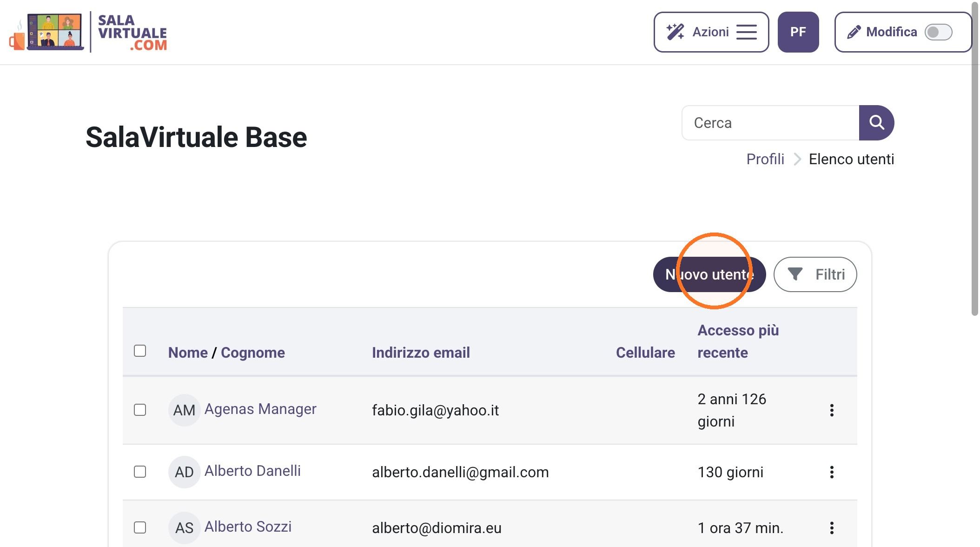Click the AD avatar initials
The height and width of the screenshot is (547, 980).
click(x=184, y=472)
